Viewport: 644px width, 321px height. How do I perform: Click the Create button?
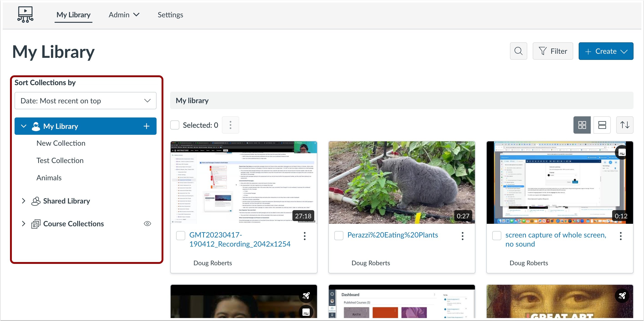tap(606, 51)
